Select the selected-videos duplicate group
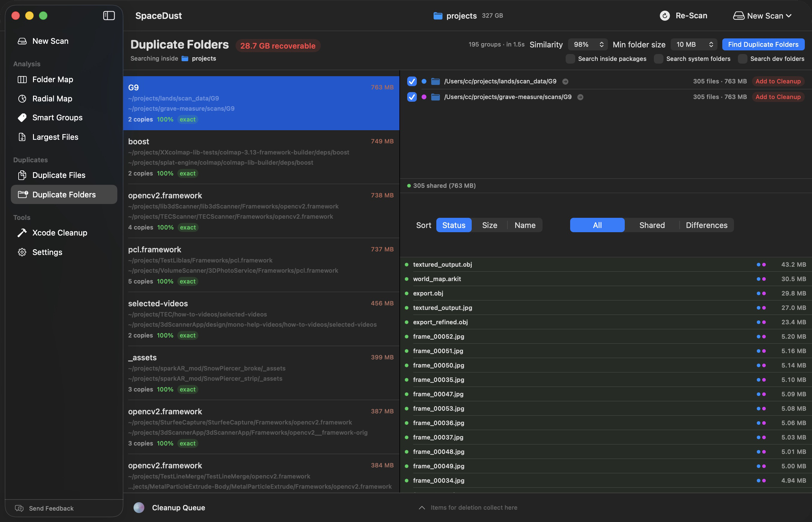 (x=261, y=319)
